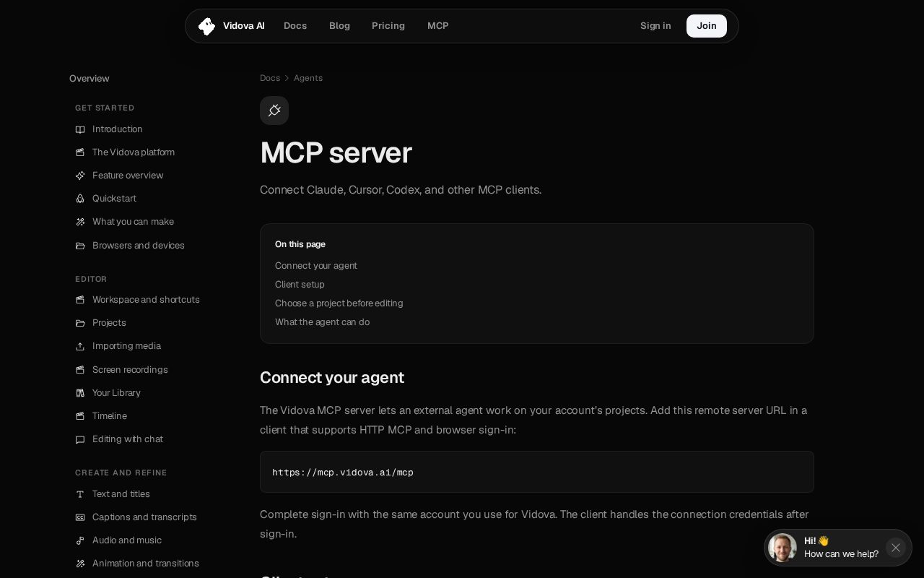Click the icon beside The Vidova platform
This screenshot has height=578, width=924.
point(80,152)
